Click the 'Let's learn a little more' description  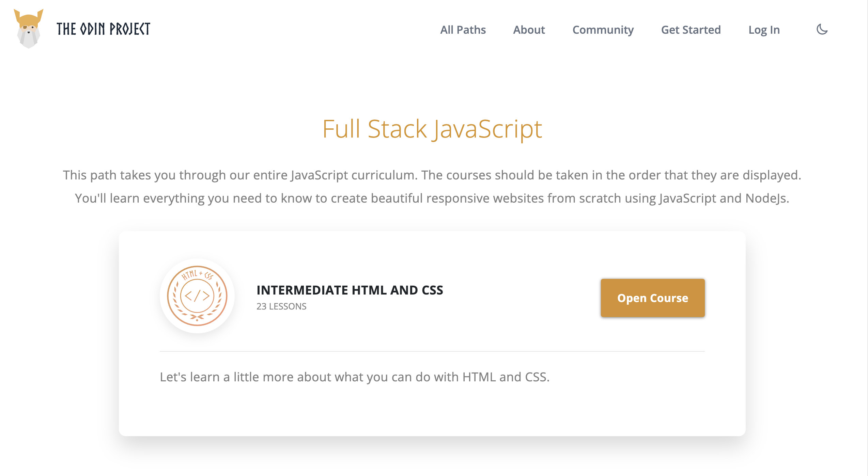click(x=355, y=377)
